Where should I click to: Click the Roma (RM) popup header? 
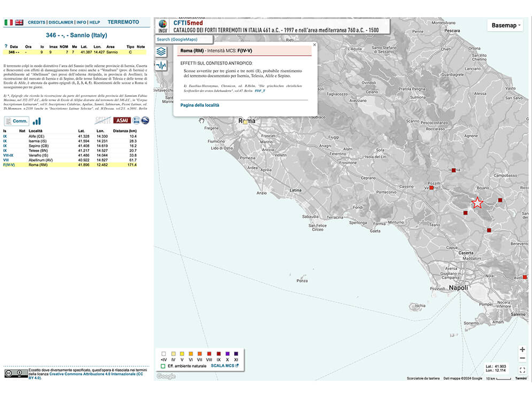pos(244,51)
